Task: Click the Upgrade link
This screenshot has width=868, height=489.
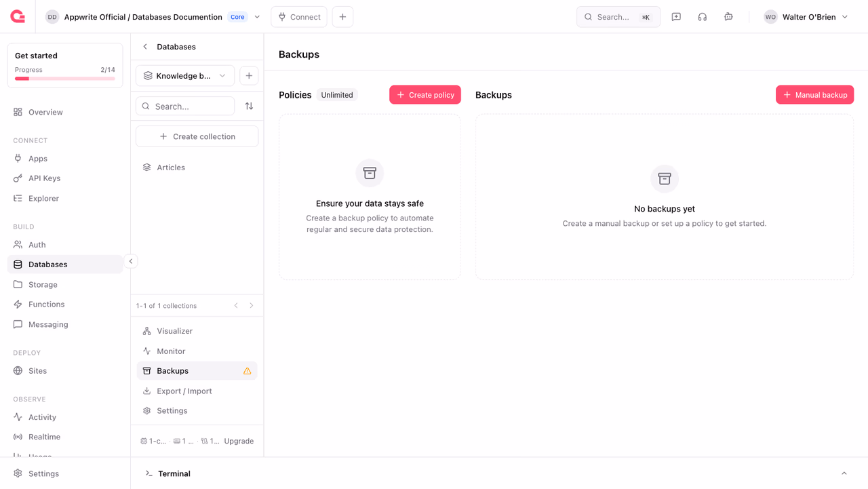Action: [239, 441]
